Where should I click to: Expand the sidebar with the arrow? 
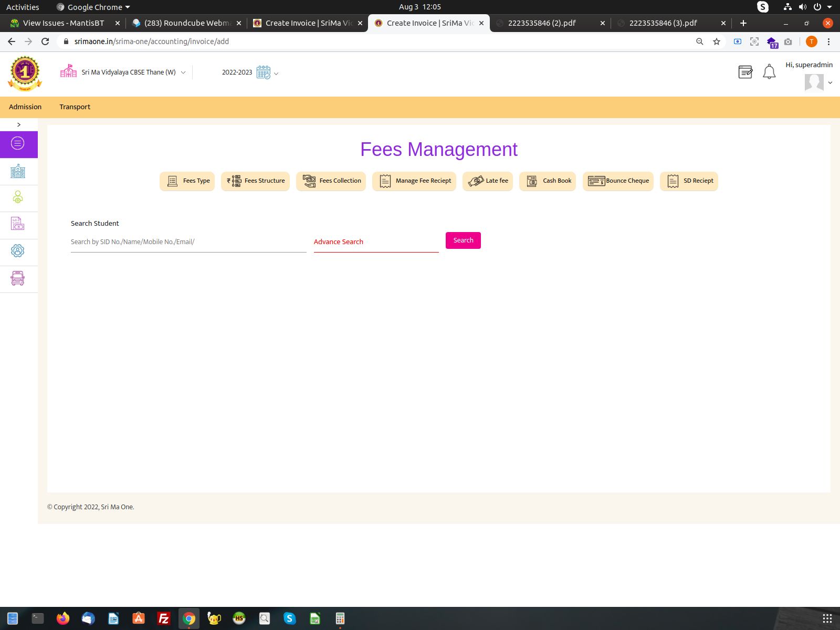point(19,124)
